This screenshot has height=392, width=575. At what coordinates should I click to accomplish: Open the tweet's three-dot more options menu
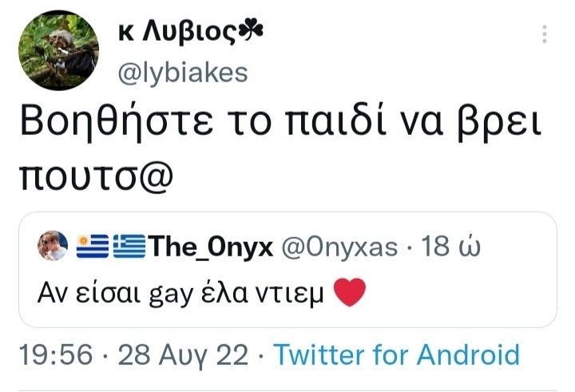[x=545, y=34]
